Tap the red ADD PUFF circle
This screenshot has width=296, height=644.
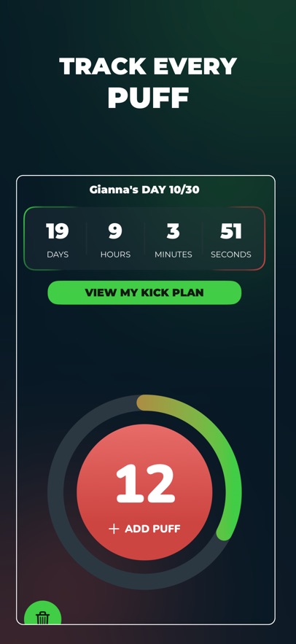coord(144,492)
